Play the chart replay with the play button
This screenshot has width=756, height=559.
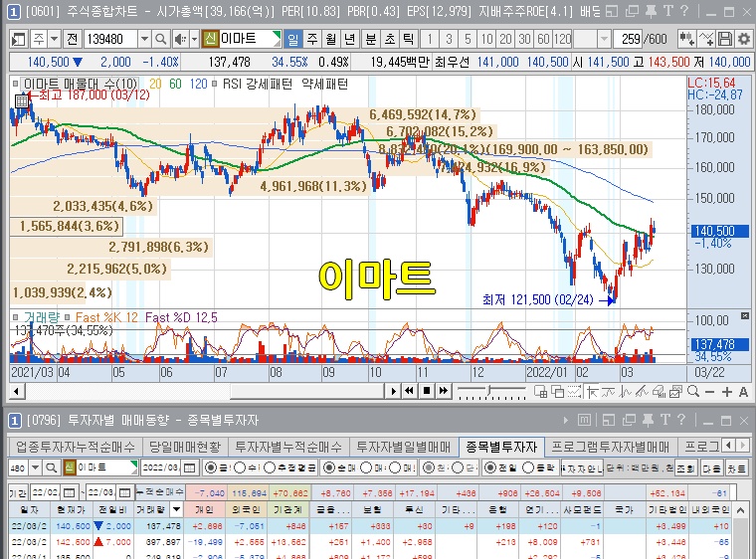(x=394, y=391)
